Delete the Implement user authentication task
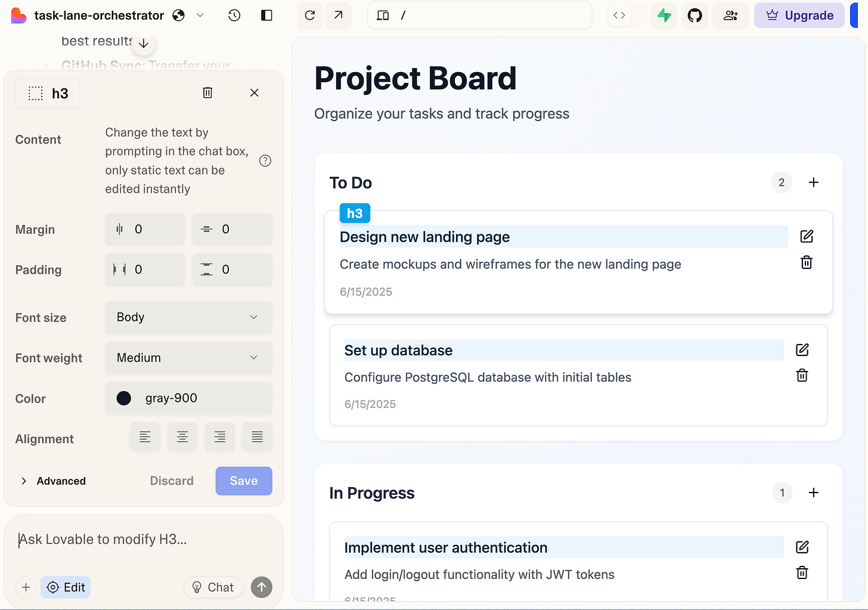868x610 pixels. 802,573
